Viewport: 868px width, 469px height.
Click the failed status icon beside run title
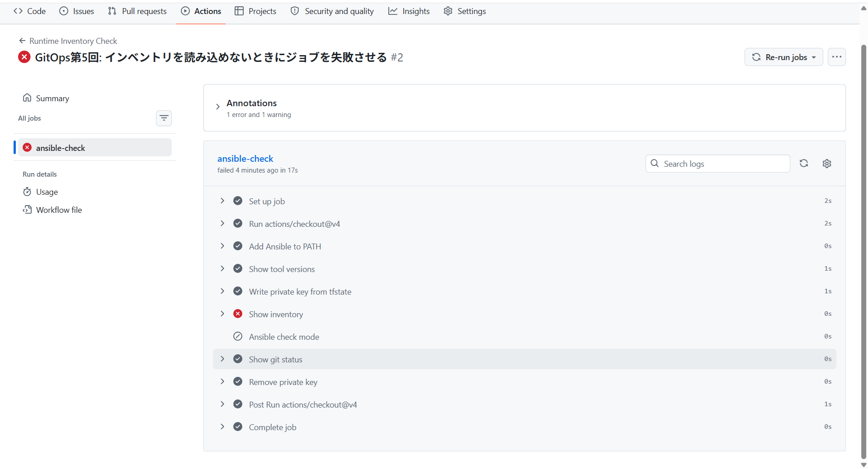(24, 57)
